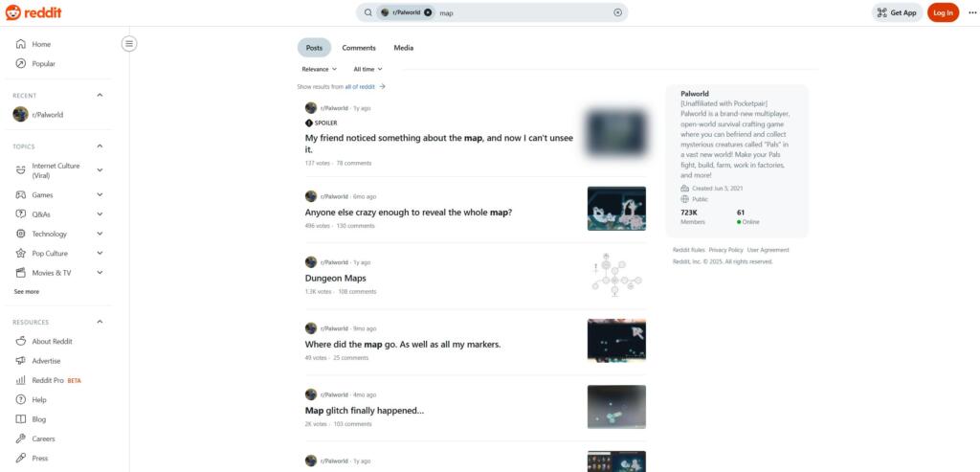Click the Pop Culture star icon
980x472 pixels.
(21, 253)
